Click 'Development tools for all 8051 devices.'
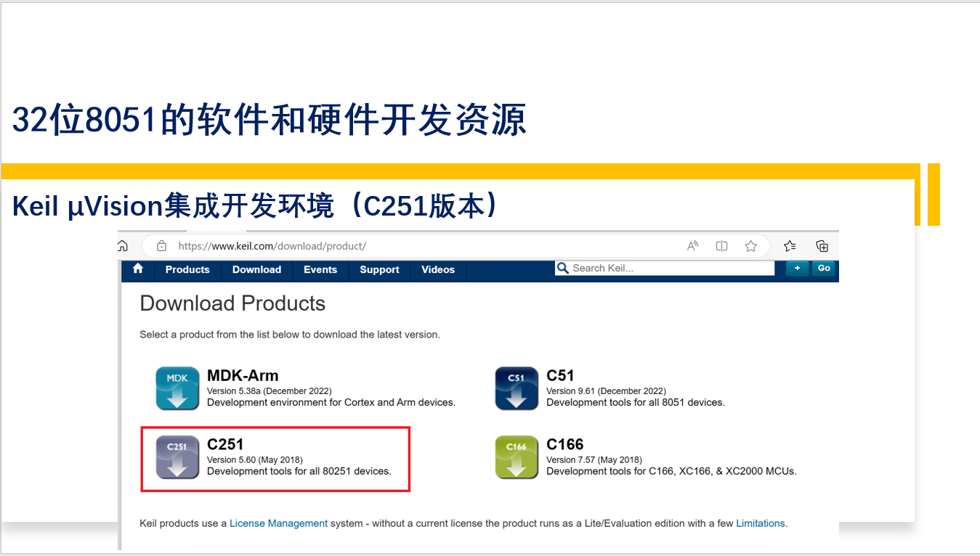The height and width of the screenshot is (556, 980). coord(636,402)
